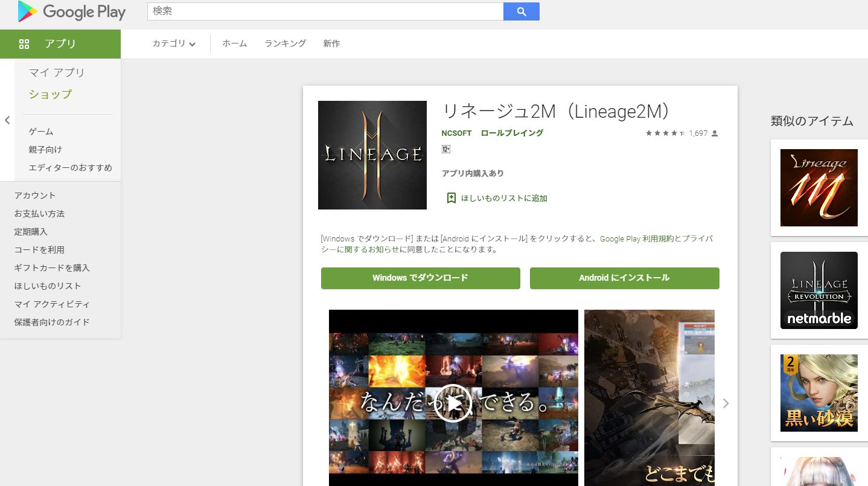Open ほしいものリスト in sidebar
868x486 pixels.
pyautogui.click(x=48, y=286)
